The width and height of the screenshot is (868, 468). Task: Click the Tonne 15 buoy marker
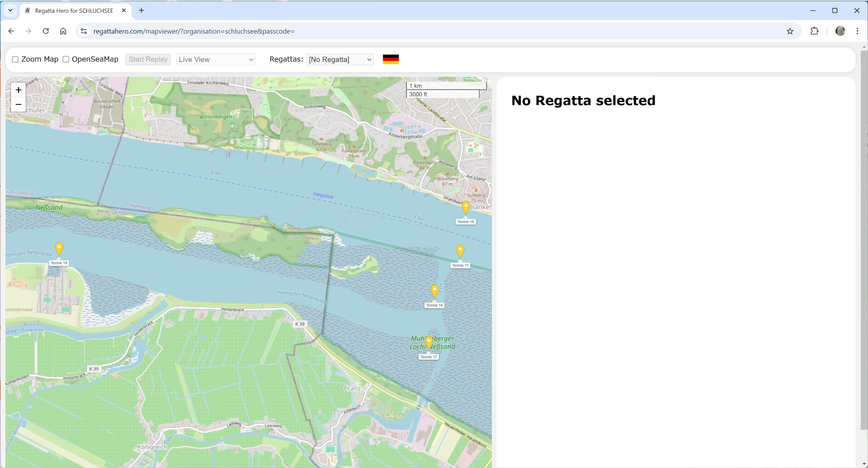pyautogui.click(x=59, y=248)
